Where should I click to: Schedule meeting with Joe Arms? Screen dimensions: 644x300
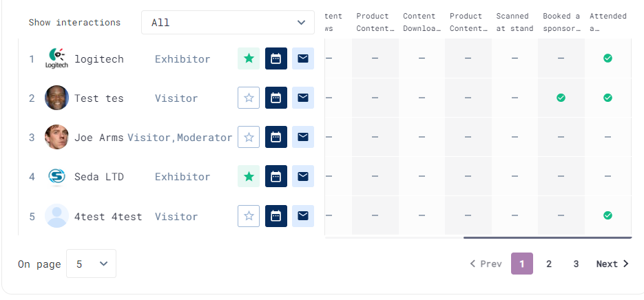tap(276, 137)
